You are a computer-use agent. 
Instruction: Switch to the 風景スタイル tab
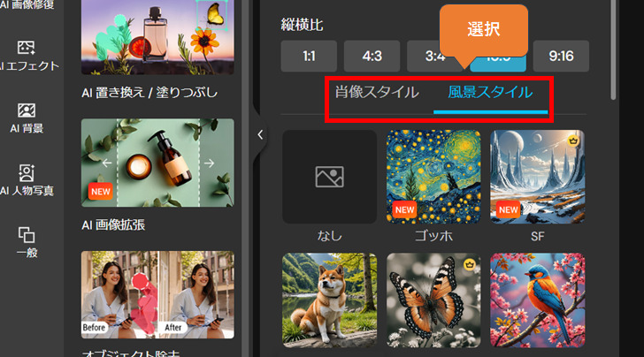point(490,92)
